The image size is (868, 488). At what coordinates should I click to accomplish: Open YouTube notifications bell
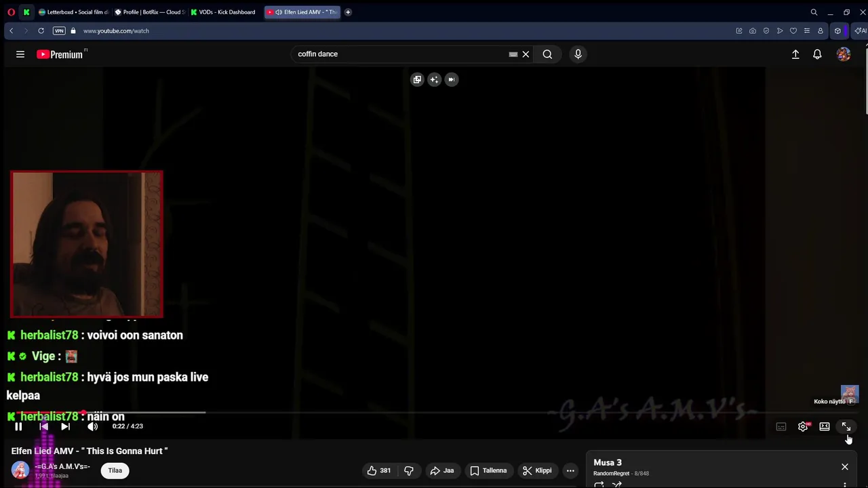[817, 54]
